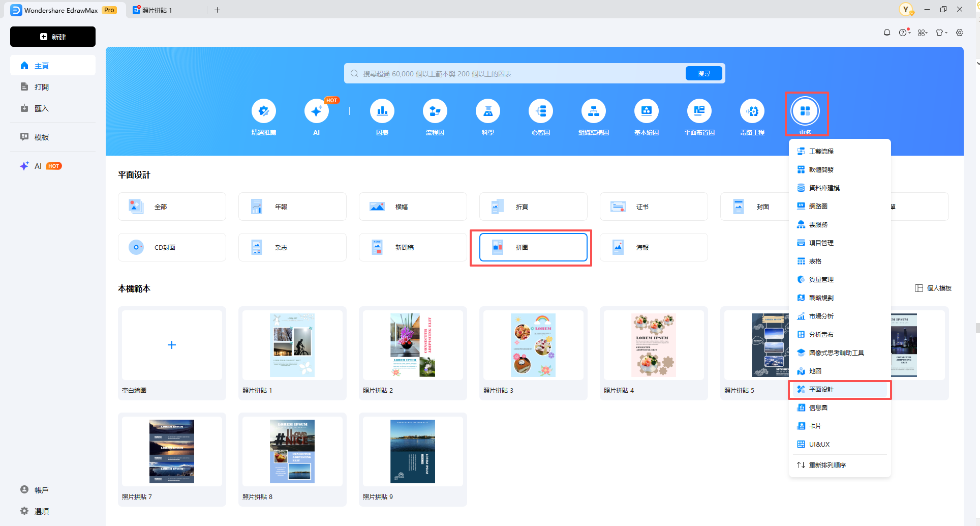Click the AI sparkle icon in banner
The width and height of the screenshot is (980, 526).
click(x=316, y=111)
